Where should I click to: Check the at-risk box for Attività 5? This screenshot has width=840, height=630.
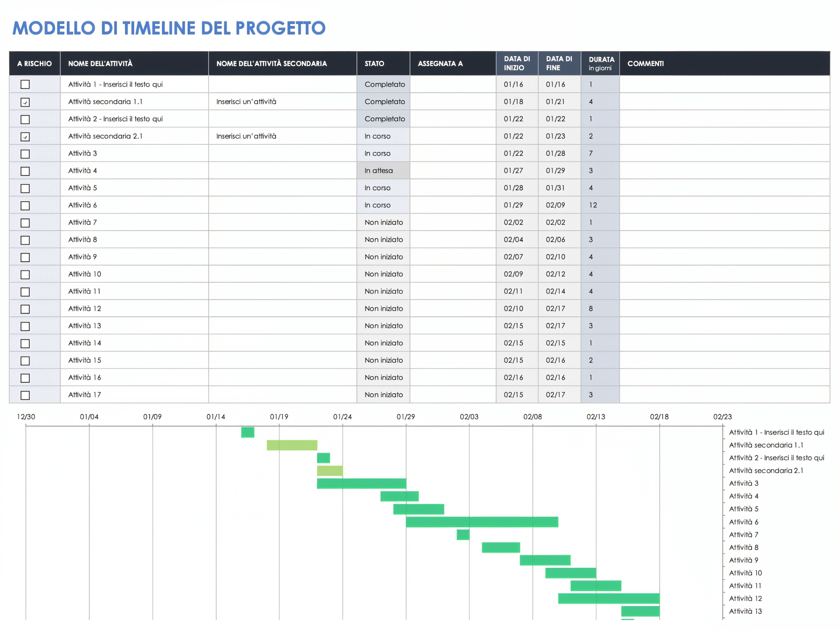coord(25,188)
